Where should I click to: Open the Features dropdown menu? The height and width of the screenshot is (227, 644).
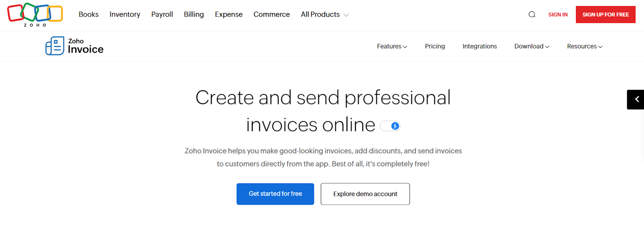pos(392,46)
